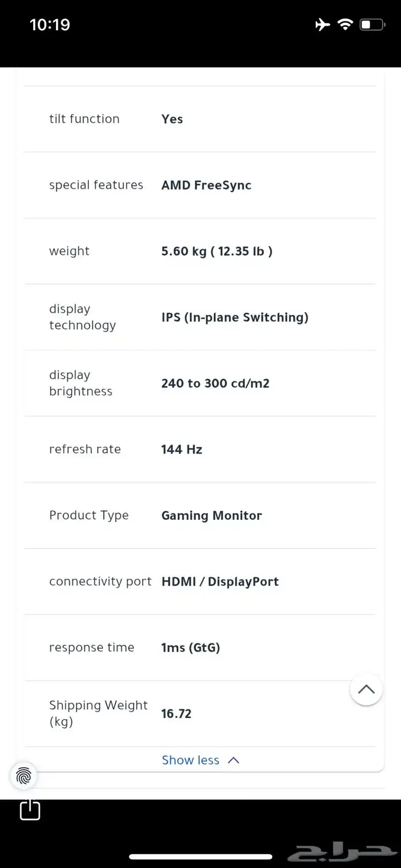Tap the 16.72 shipping weight value
The height and width of the screenshot is (868, 401).
pyautogui.click(x=176, y=713)
